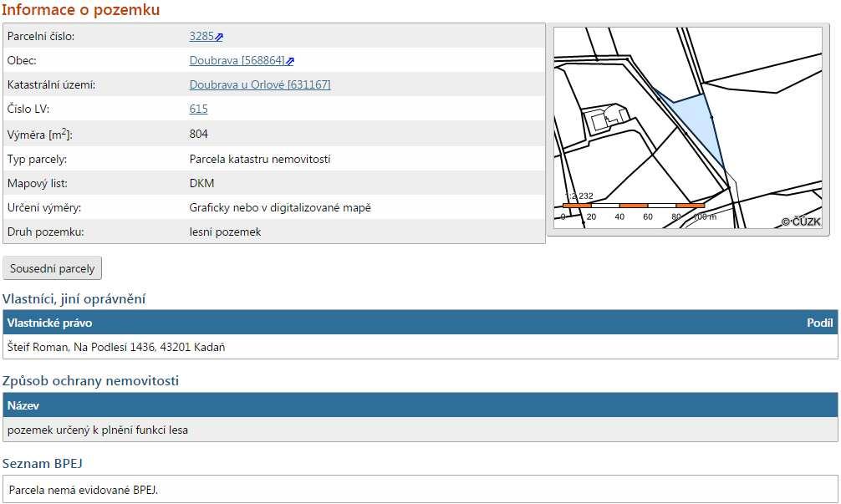The width and height of the screenshot is (841, 504).
Task: Click the Parcelní číslo label
Action: click(x=41, y=37)
